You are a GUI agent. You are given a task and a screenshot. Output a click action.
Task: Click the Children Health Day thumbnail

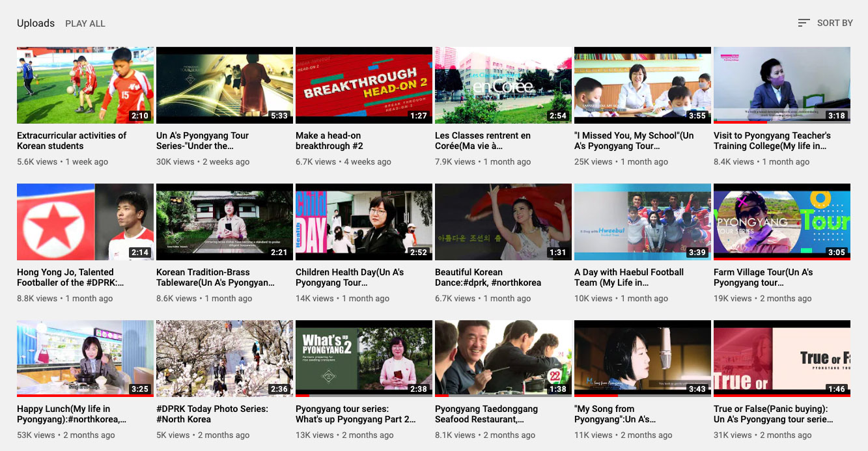[363, 222]
